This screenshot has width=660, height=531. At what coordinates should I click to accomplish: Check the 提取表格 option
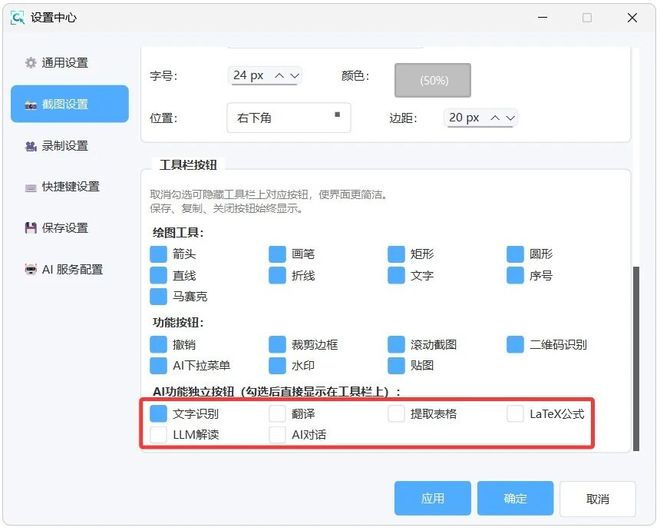click(397, 414)
